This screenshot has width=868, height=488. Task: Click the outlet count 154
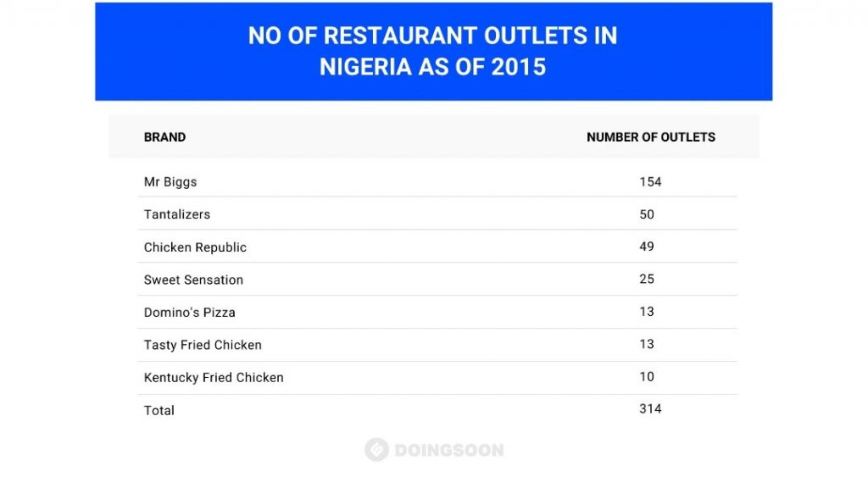(650, 182)
